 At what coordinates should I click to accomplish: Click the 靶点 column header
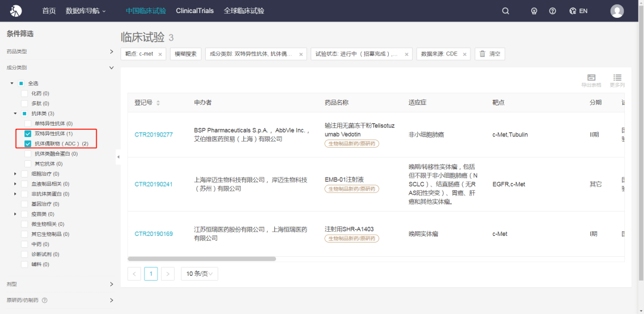(x=498, y=102)
